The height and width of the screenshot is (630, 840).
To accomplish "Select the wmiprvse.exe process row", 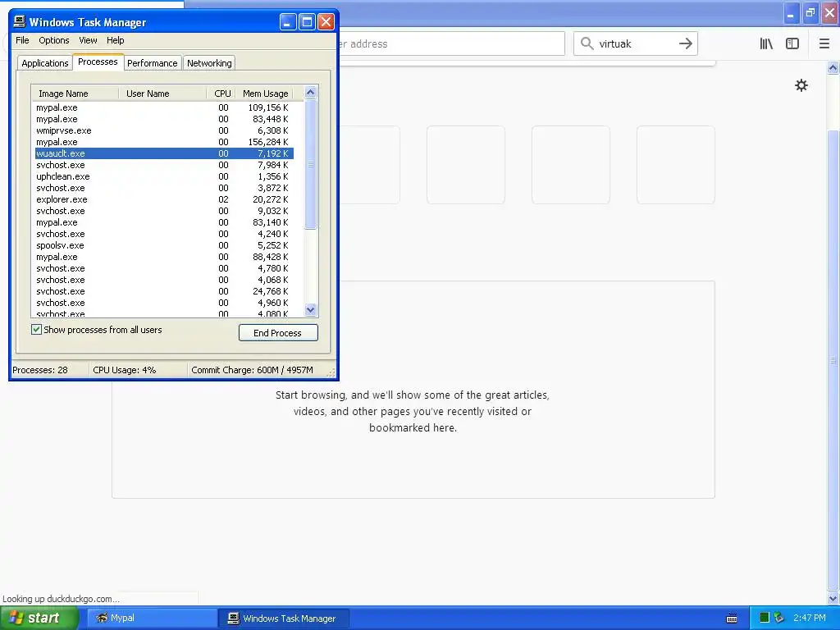I will [x=164, y=130].
